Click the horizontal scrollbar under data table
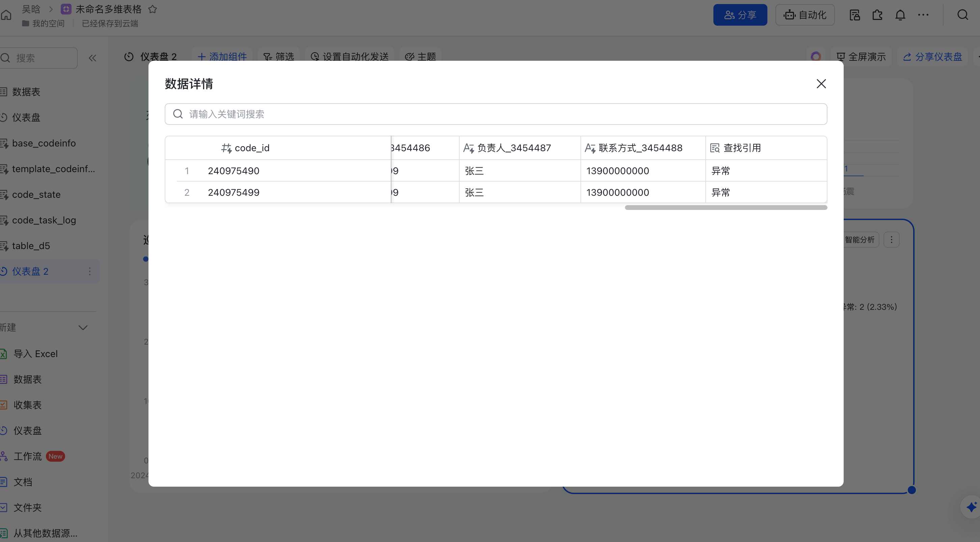980x542 pixels. [726, 208]
